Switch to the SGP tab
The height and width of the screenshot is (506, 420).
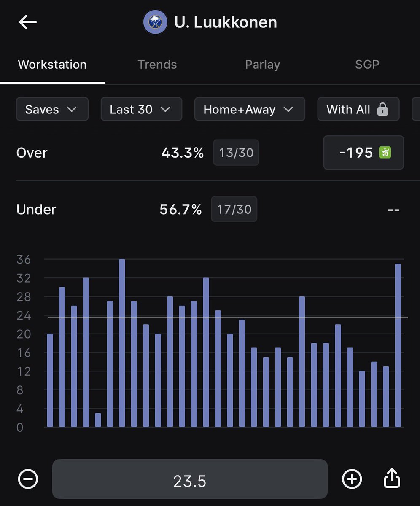pyautogui.click(x=367, y=65)
